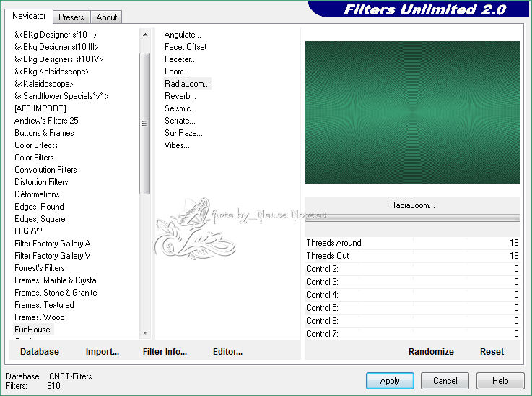
Task: Select Andrew's Filters 25 category
Action: click(x=46, y=120)
